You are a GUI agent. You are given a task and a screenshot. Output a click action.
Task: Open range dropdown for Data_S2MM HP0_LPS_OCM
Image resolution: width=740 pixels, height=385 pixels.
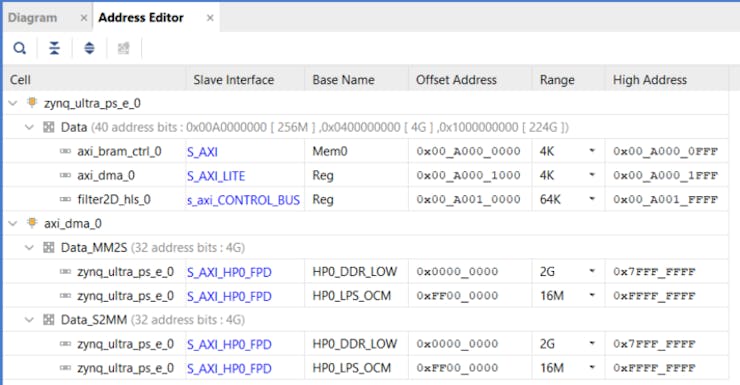[592, 368]
